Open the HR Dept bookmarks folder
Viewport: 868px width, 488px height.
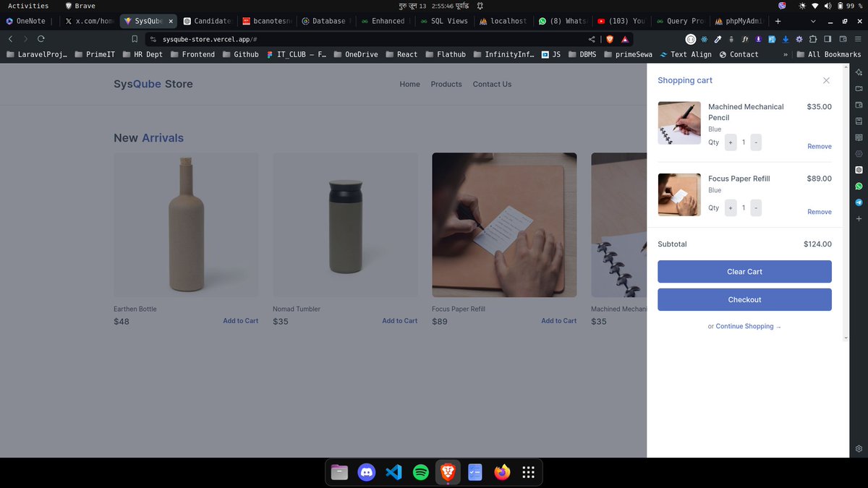pos(142,54)
